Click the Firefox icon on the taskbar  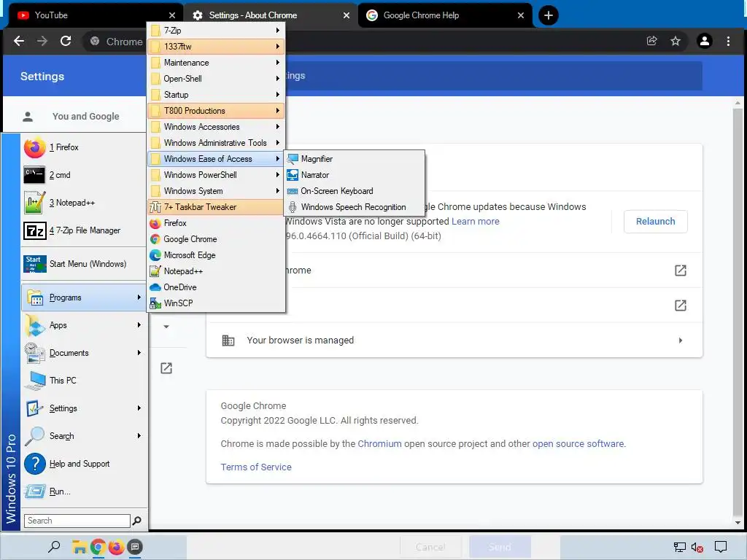click(116, 547)
